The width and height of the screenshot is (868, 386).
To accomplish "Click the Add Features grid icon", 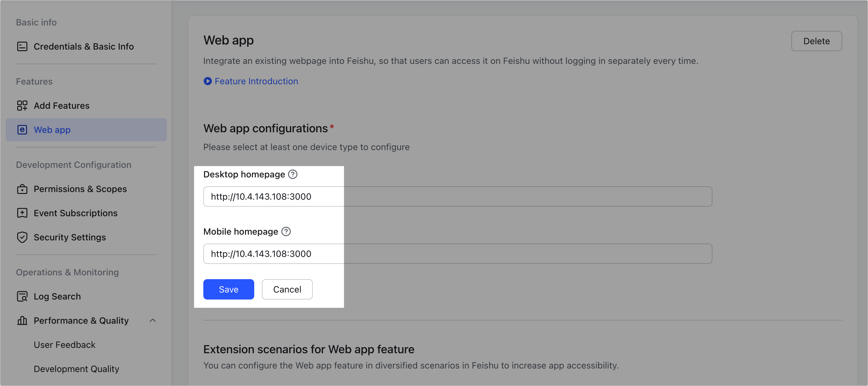I will 22,106.
